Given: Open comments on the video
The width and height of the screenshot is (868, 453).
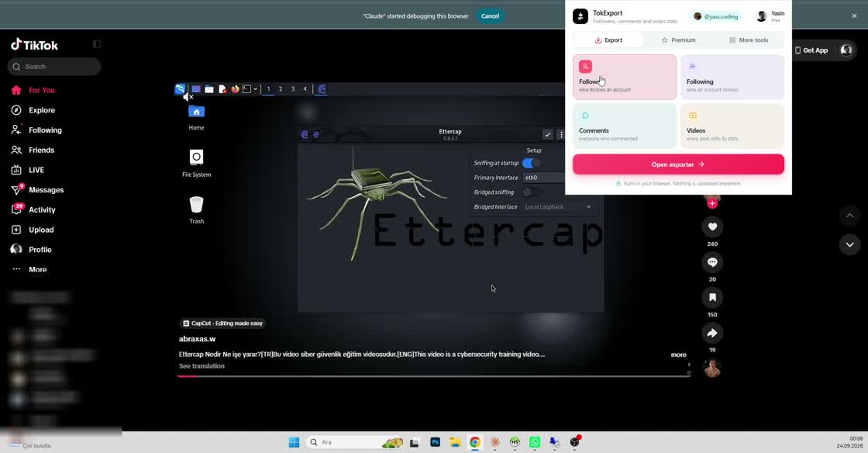Looking at the screenshot, I should click(712, 262).
